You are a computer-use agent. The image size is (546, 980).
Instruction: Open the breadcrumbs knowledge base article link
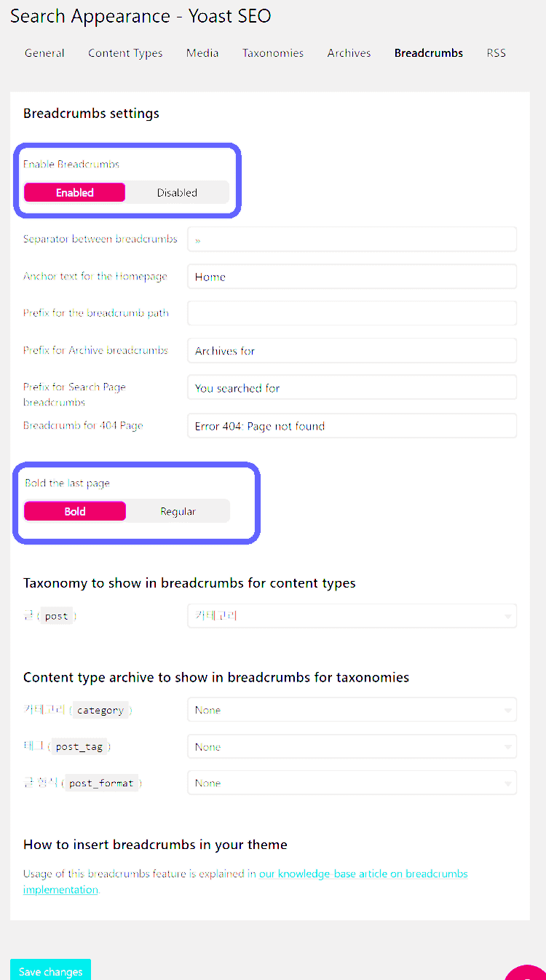tap(363, 874)
